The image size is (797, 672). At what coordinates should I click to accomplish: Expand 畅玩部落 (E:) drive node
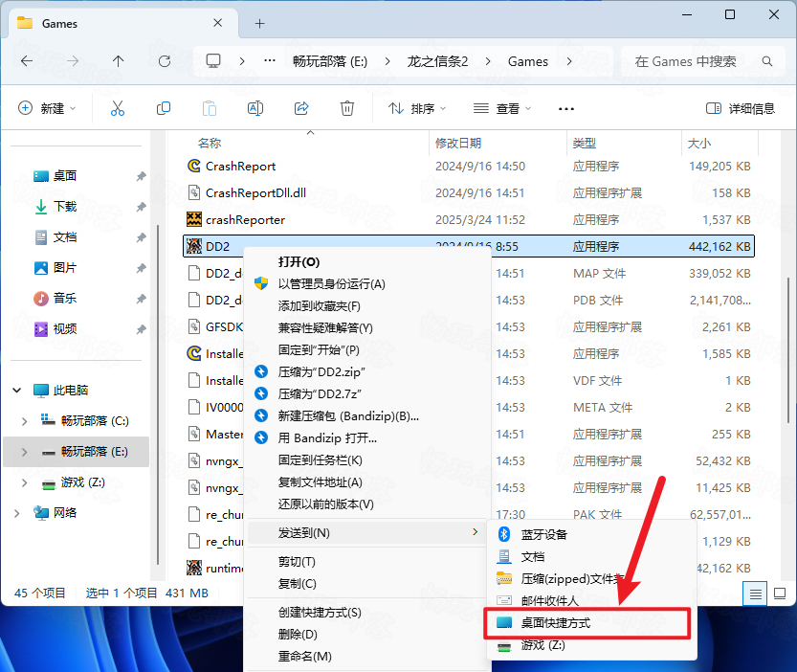[x=24, y=451]
